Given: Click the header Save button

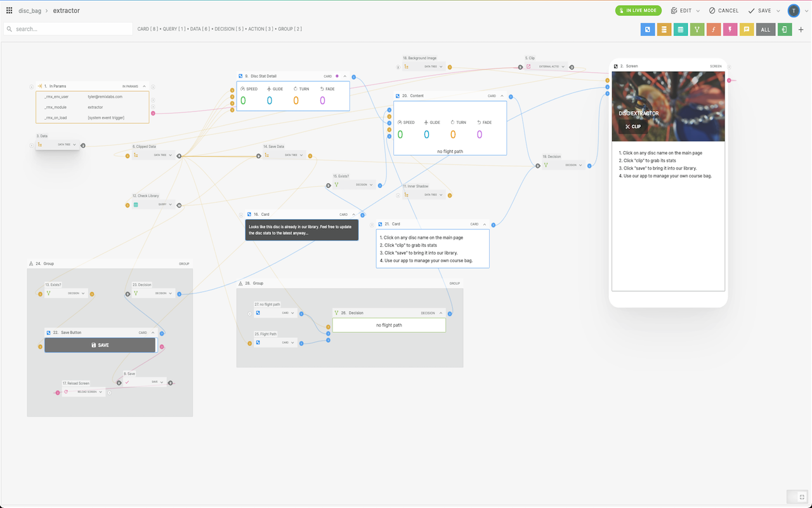Looking at the screenshot, I should 760,11.
